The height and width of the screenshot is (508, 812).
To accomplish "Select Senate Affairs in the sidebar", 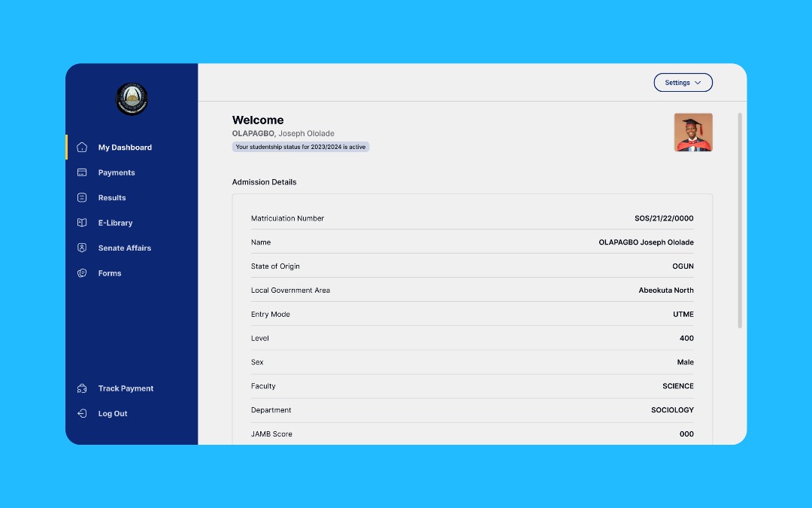I will pos(125,248).
